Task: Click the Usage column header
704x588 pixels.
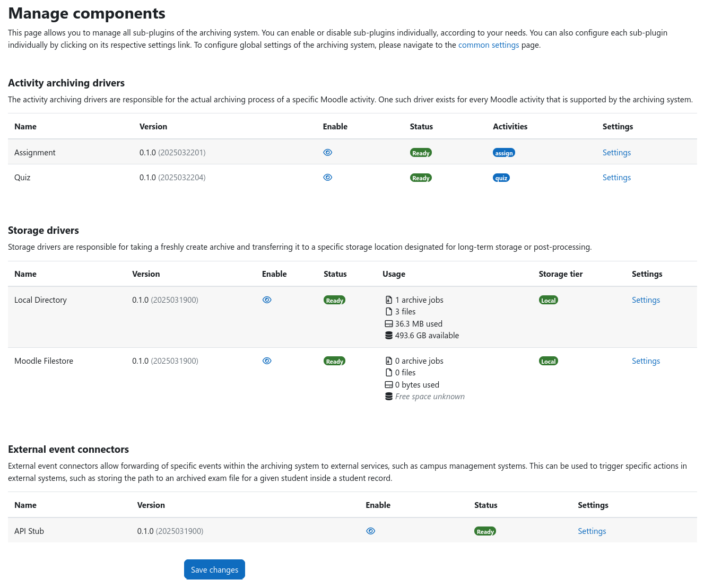Action: click(394, 274)
